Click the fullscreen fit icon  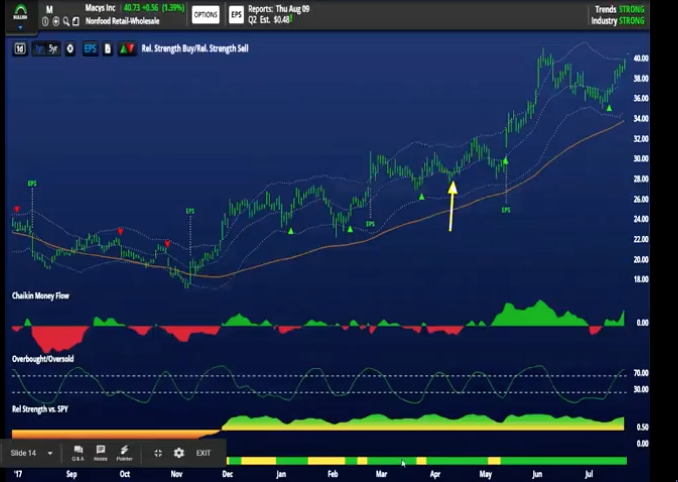(x=158, y=453)
